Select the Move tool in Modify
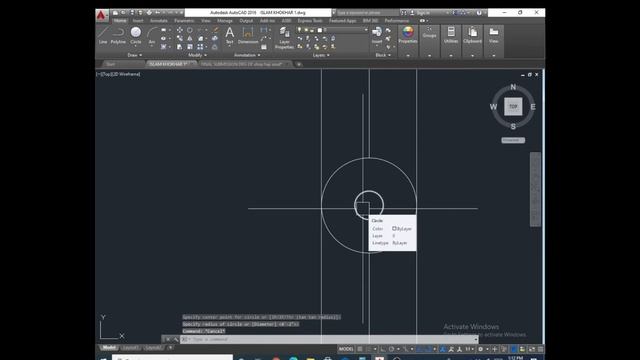 180,30
